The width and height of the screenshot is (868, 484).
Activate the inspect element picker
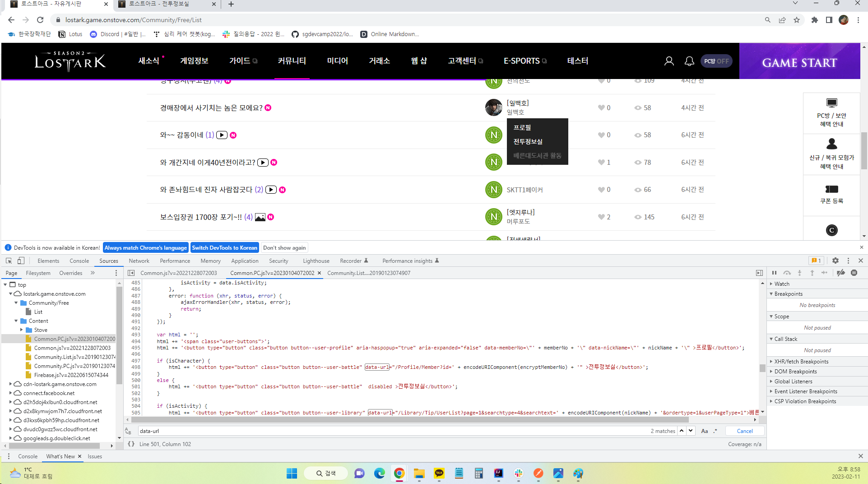(9, 261)
